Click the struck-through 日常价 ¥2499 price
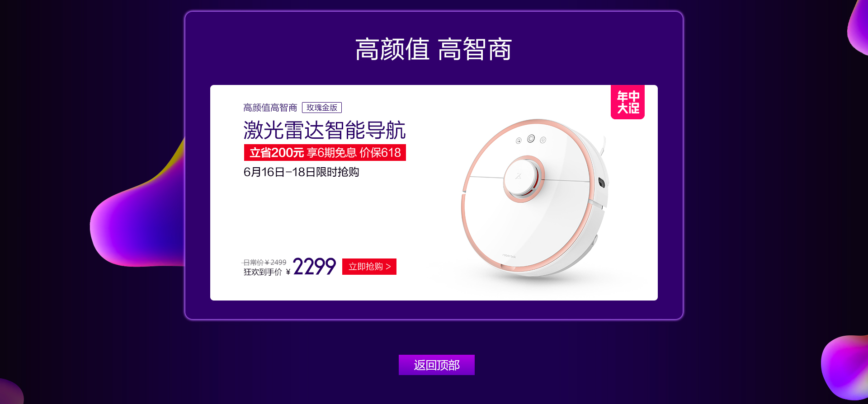Screen dimensions: 868x404 (264, 263)
